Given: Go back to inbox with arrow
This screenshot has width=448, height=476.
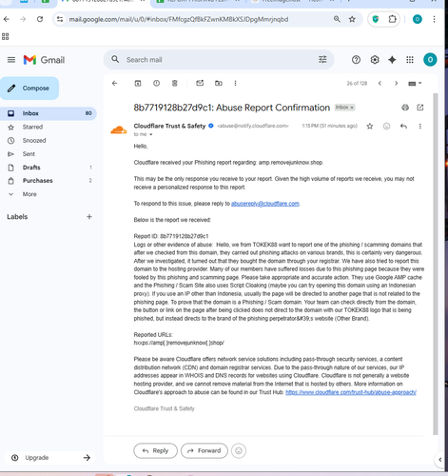Looking at the screenshot, I should click(x=115, y=83).
